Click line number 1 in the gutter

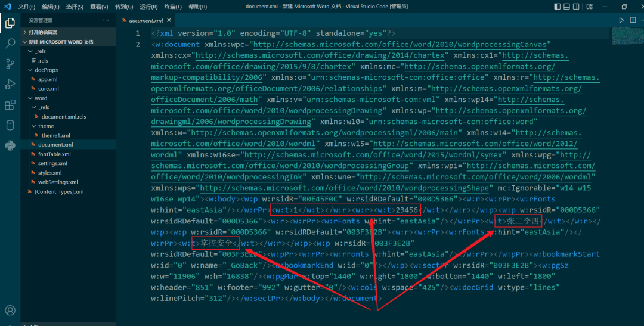[138, 33]
